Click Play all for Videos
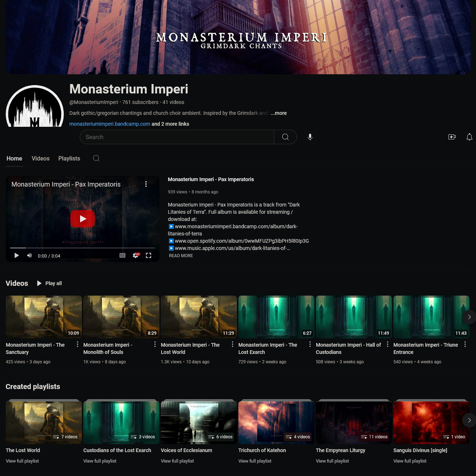The width and height of the screenshot is (476, 476). 50,283
